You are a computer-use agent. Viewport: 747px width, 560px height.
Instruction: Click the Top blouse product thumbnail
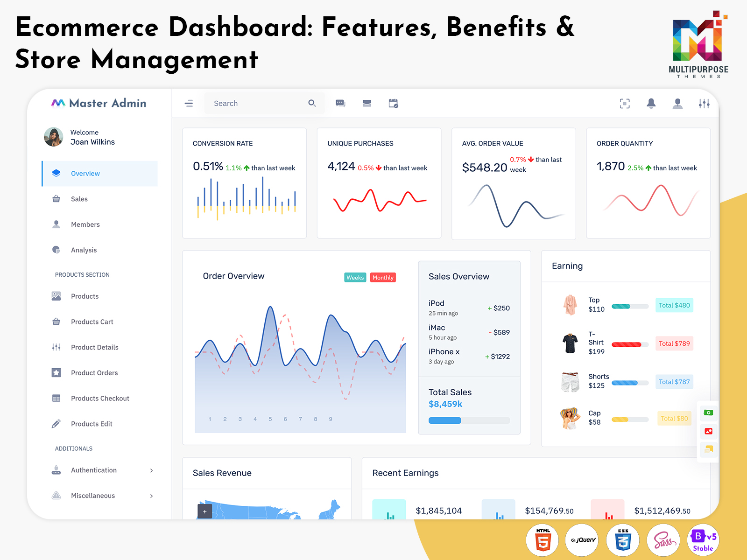tap(570, 305)
